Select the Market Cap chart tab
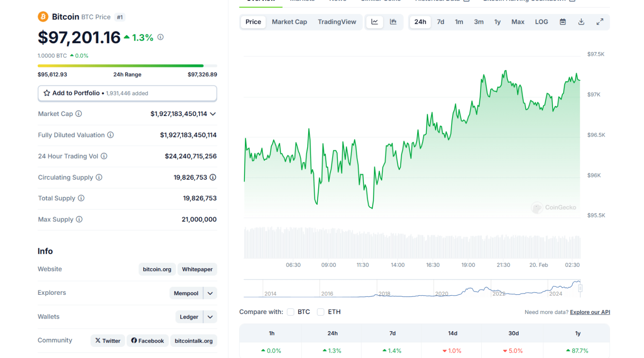Screen dimensions: 644x358 (289, 22)
